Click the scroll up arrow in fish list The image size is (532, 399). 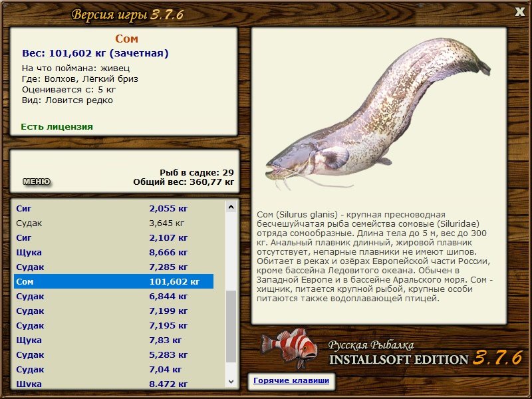[231, 207]
